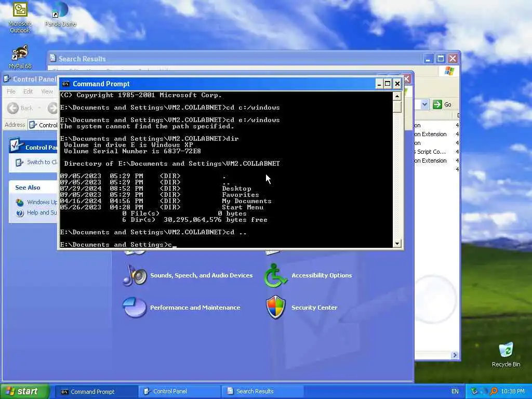
Task: Click the Command Prompt scrollbar thumb
Action: [x=397, y=107]
